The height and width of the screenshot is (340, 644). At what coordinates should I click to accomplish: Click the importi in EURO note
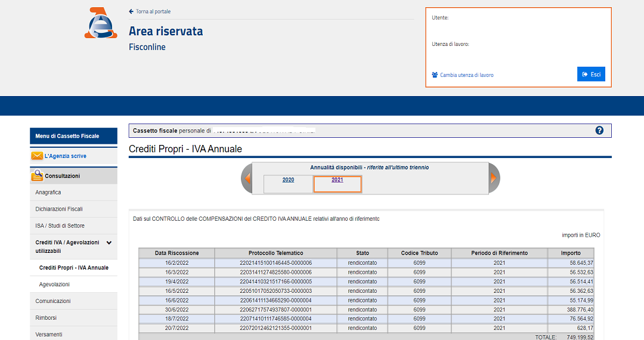pos(581,235)
